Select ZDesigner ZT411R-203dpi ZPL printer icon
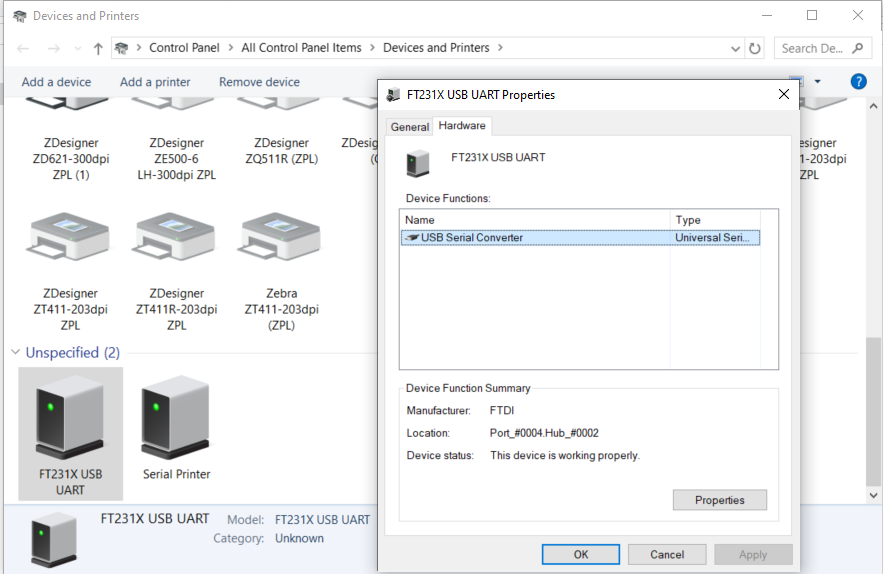The width and height of the screenshot is (883, 574). [x=176, y=237]
